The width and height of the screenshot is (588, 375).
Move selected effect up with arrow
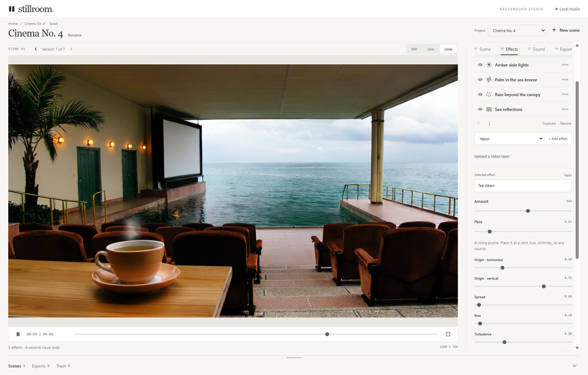point(478,124)
